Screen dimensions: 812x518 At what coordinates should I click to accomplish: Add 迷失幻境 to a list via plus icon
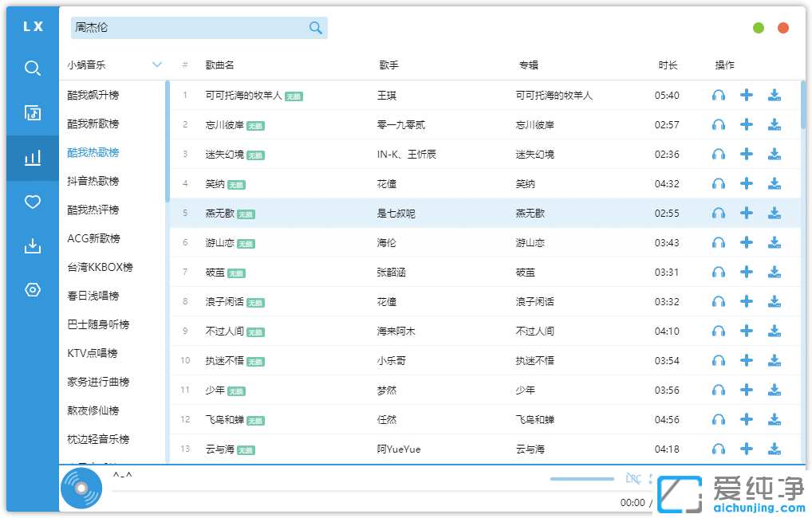(x=747, y=154)
